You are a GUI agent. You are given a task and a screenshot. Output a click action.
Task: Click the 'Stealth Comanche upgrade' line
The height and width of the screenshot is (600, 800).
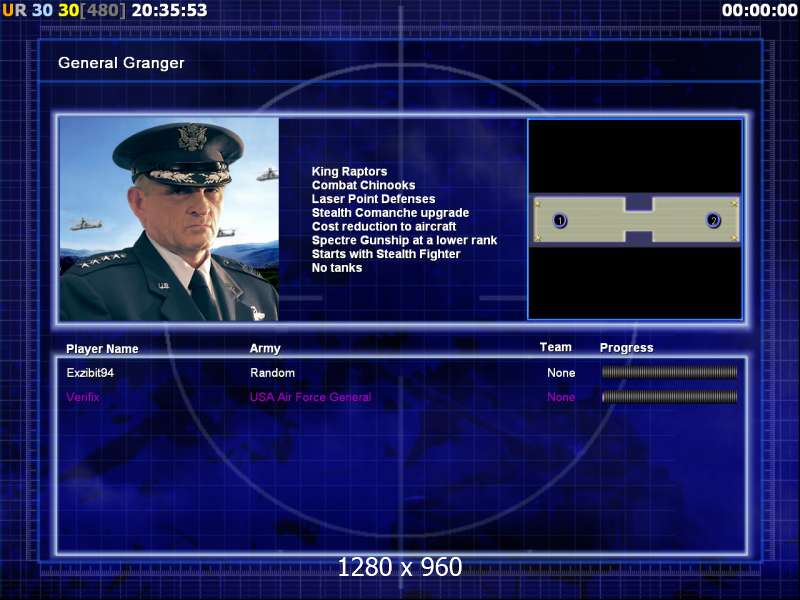tap(390, 213)
